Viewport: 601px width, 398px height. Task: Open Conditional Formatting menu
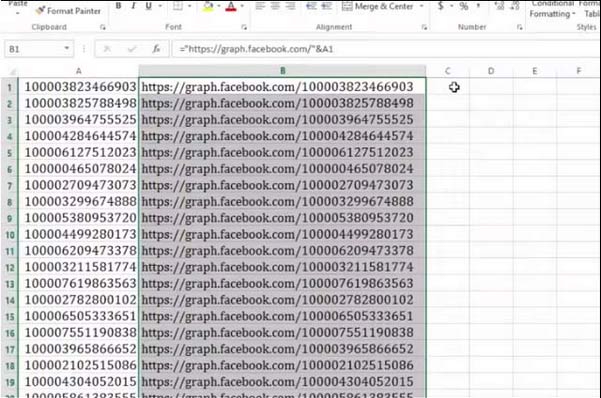(552, 8)
